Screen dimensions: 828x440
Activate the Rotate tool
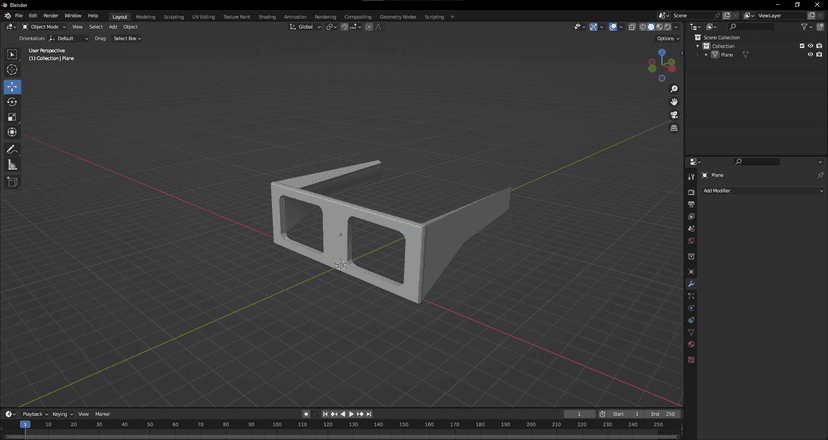(12, 102)
